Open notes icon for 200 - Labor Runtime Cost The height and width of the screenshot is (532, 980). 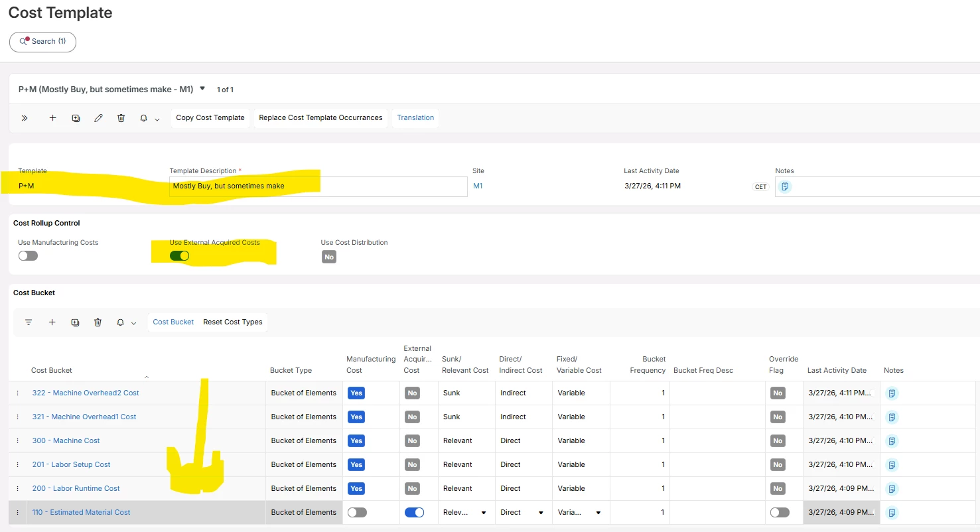pos(892,489)
